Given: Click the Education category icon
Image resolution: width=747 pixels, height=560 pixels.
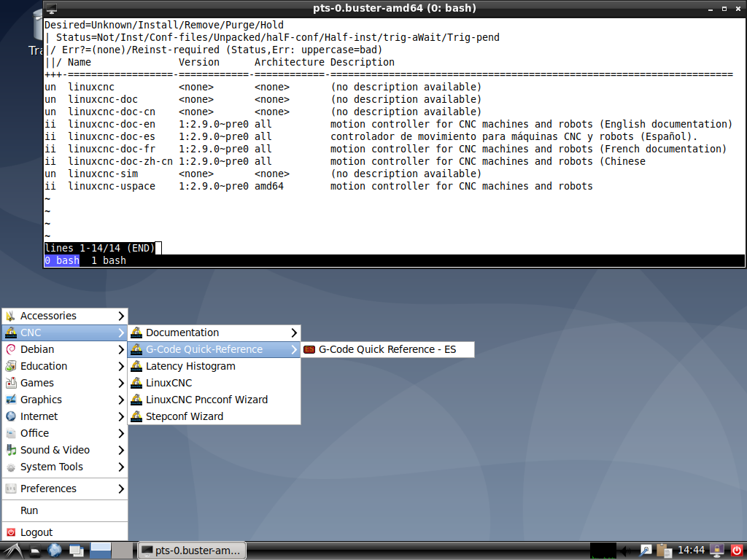Looking at the screenshot, I should coord(10,366).
